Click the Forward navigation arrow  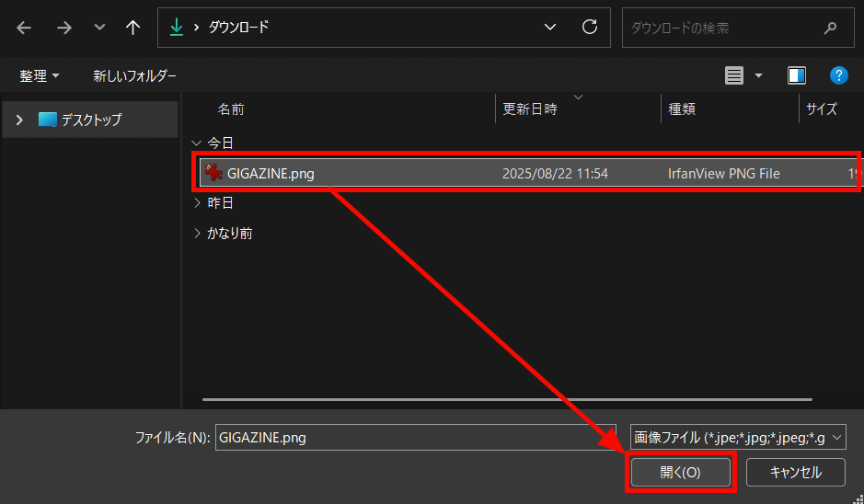point(63,28)
